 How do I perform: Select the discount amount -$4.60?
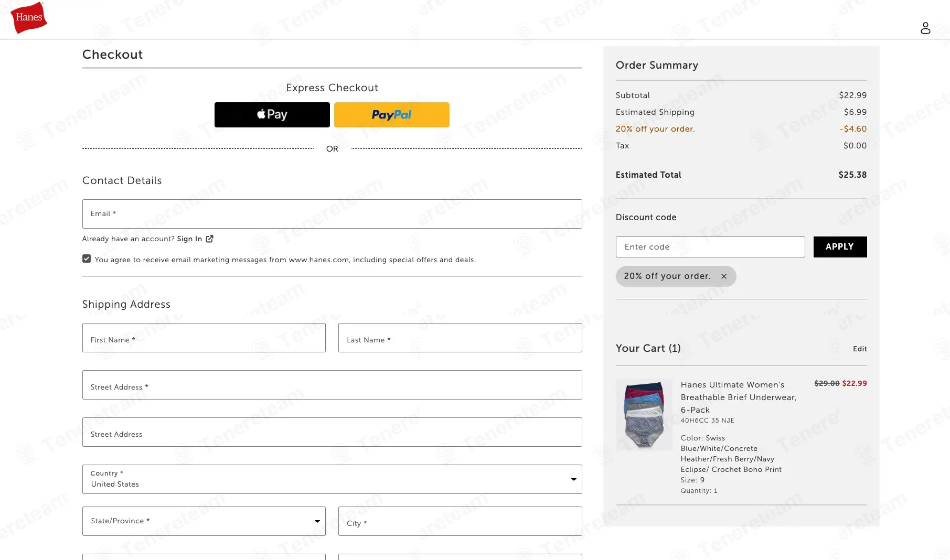(x=853, y=129)
